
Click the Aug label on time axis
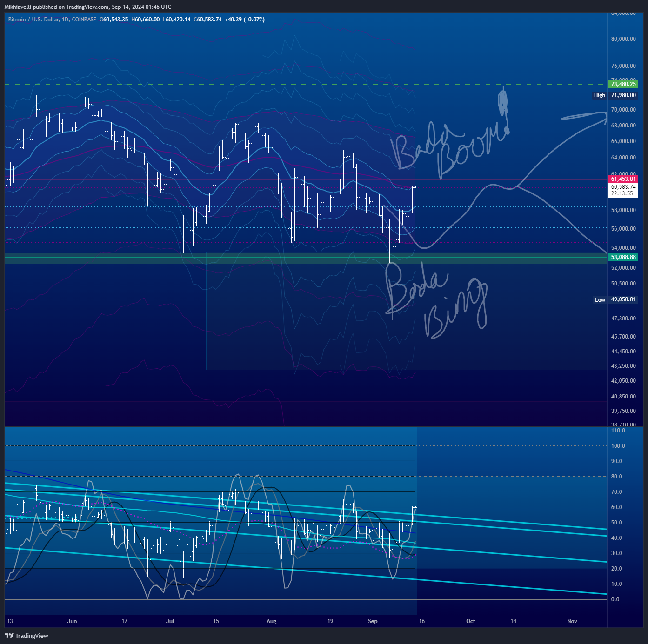tap(272, 621)
